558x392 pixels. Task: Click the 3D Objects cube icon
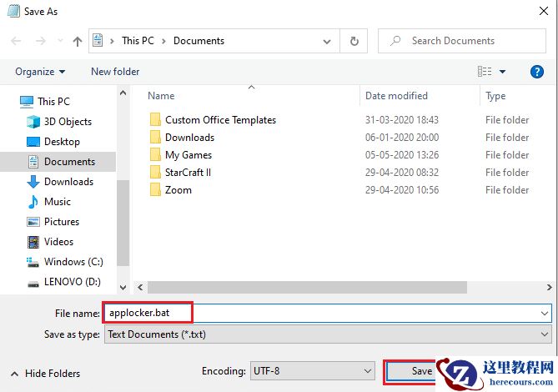[33, 122]
